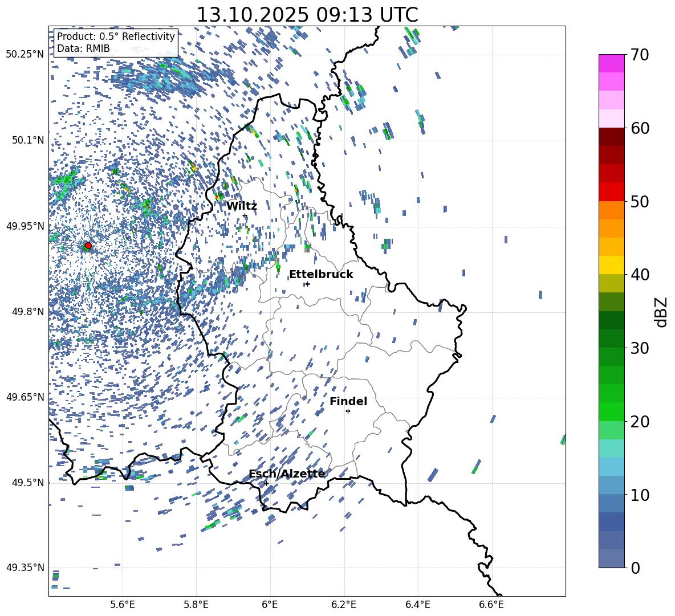
Task: Click the 50.25°N latitude tick label
Action: pyautogui.click(x=25, y=55)
